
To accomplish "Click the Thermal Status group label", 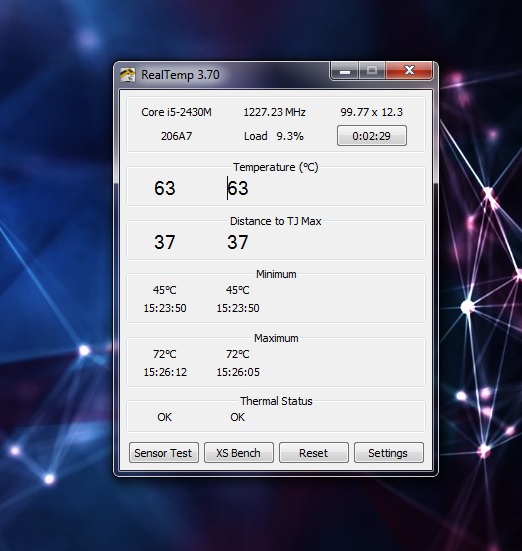I will [276, 401].
